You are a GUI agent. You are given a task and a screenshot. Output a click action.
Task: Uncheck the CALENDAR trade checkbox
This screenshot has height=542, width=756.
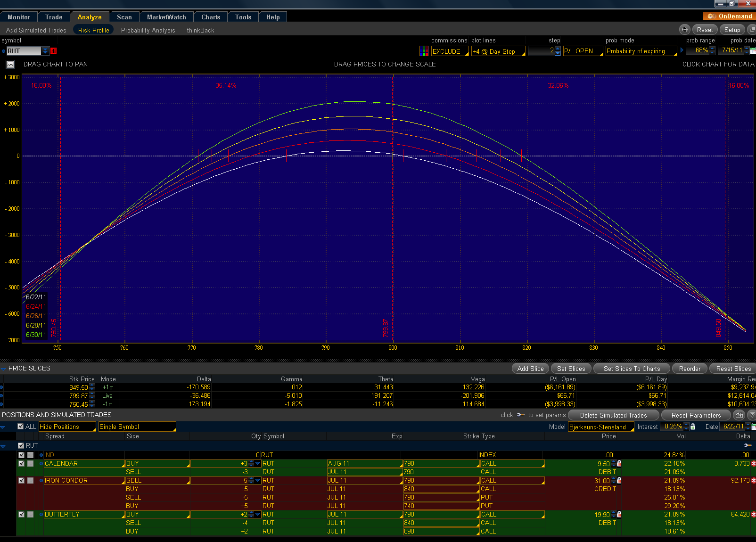21,463
